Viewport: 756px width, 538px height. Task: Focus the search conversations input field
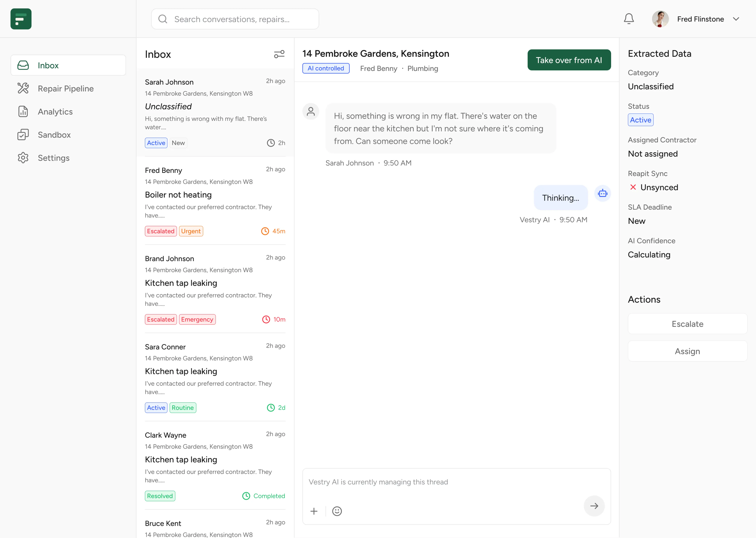[x=235, y=19]
